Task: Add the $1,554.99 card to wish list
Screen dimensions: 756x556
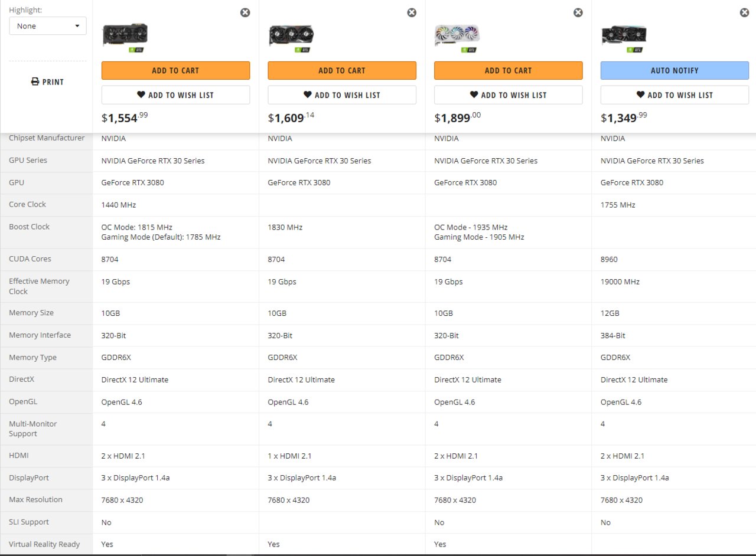Action: [x=175, y=95]
